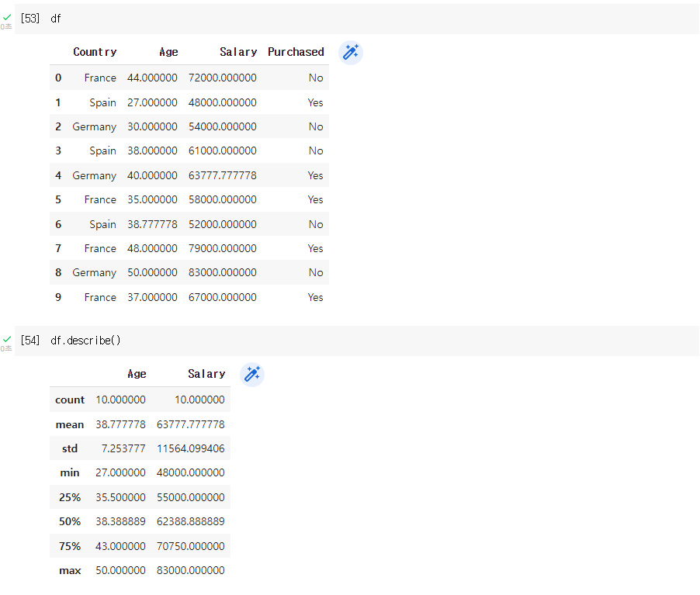Click salary value 52000.000000
This screenshot has height=595, width=700.
click(222, 224)
